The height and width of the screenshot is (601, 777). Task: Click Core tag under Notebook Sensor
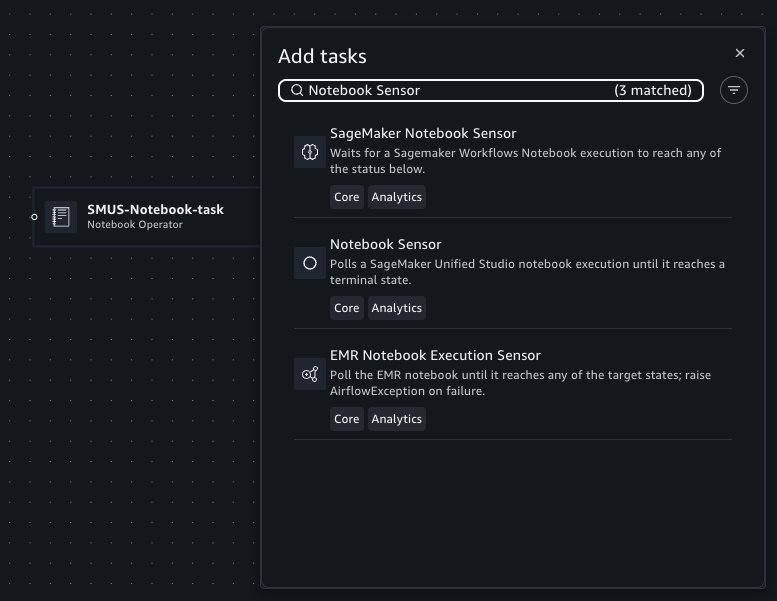pos(346,308)
